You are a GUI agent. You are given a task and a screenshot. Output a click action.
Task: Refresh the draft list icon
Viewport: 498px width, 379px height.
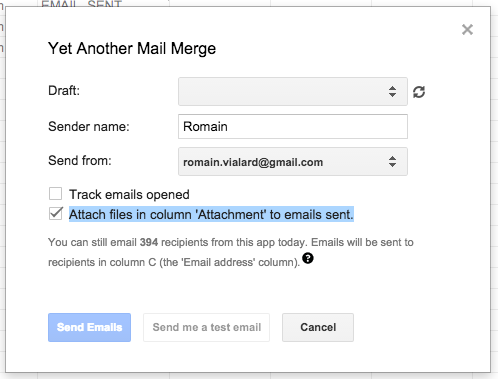pyautogui.click(x=419, y=92)
